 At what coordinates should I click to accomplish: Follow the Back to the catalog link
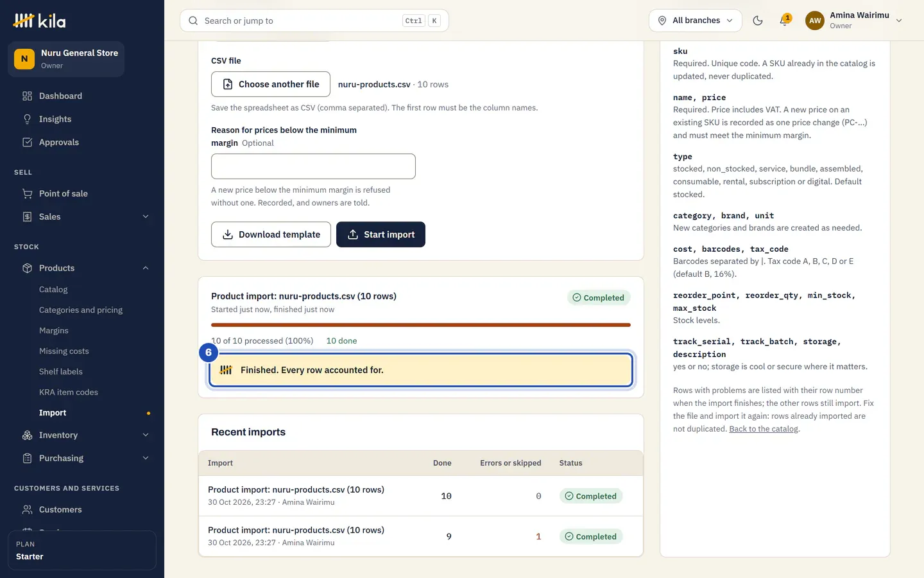[764, 429]
